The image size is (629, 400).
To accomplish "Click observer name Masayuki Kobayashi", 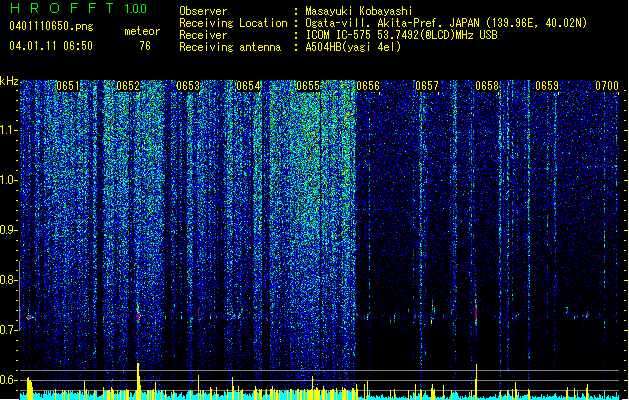I will pos(359,11).
